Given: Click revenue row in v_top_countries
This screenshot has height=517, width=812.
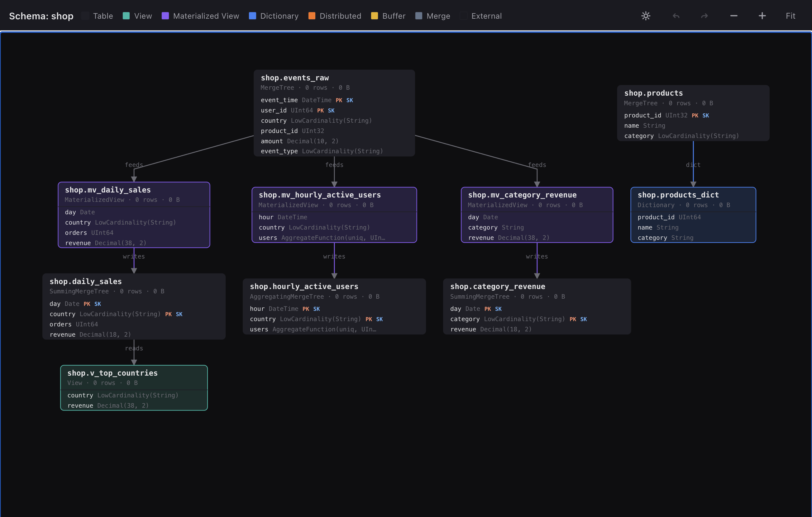Looking at the screenshot, I should [134, 406].
